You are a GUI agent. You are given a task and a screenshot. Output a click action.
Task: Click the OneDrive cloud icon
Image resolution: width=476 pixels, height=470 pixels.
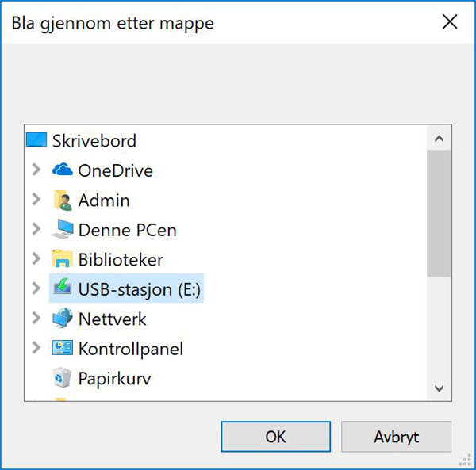[x=62, y=170]
